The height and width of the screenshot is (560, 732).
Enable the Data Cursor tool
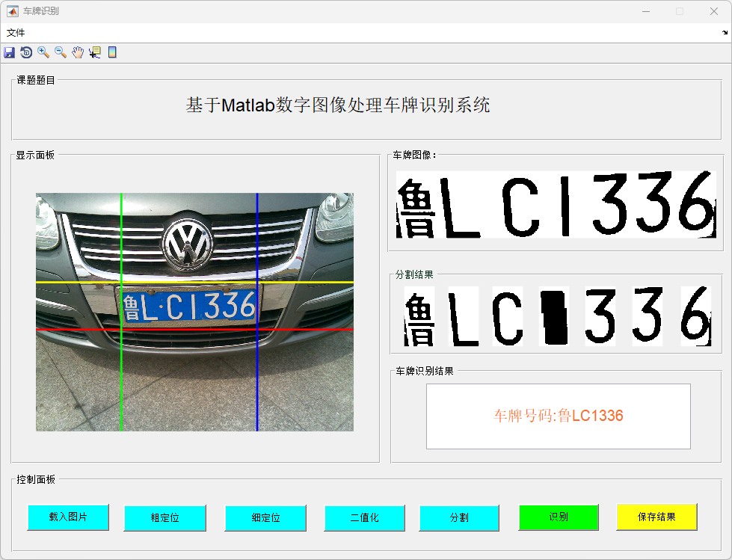point(95,52)
